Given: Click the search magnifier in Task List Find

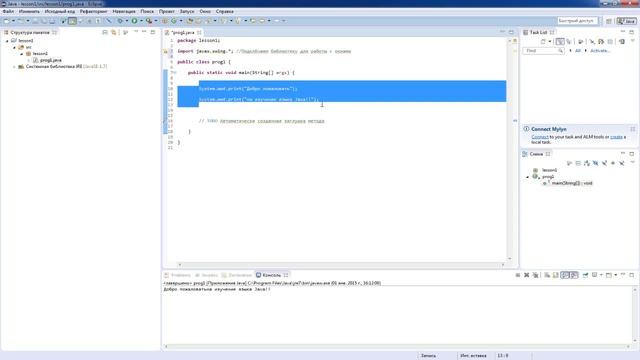Looking at the screenshot, I should [x=560, y=51].
